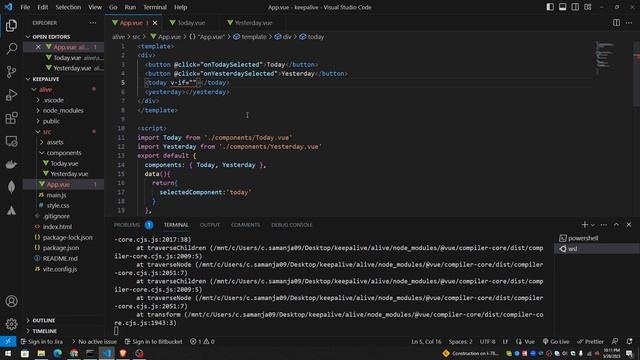This screenshot has height=360, width=640.
Task: Expand the node_modules folder
Action: pyautogui.click(x=63, y=111)
